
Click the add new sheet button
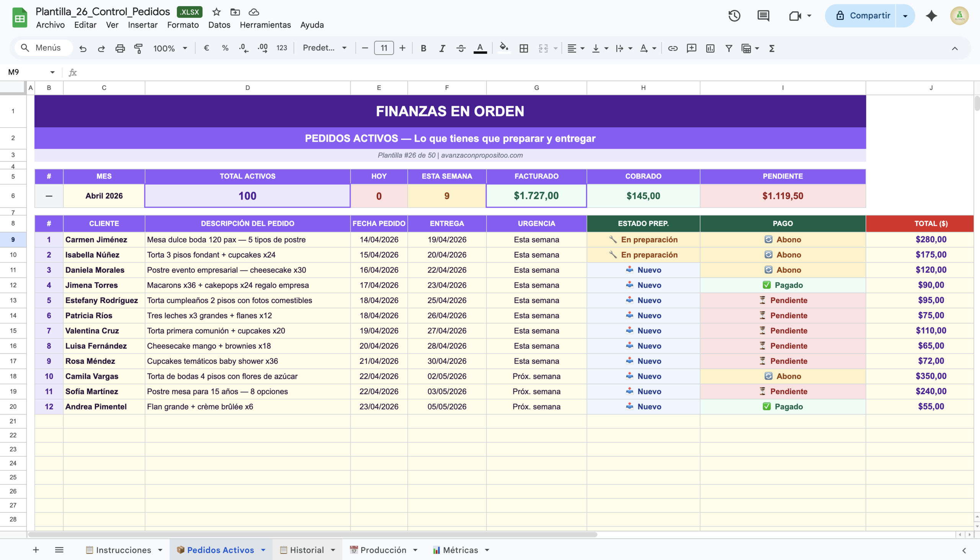[x=36, y=550]
